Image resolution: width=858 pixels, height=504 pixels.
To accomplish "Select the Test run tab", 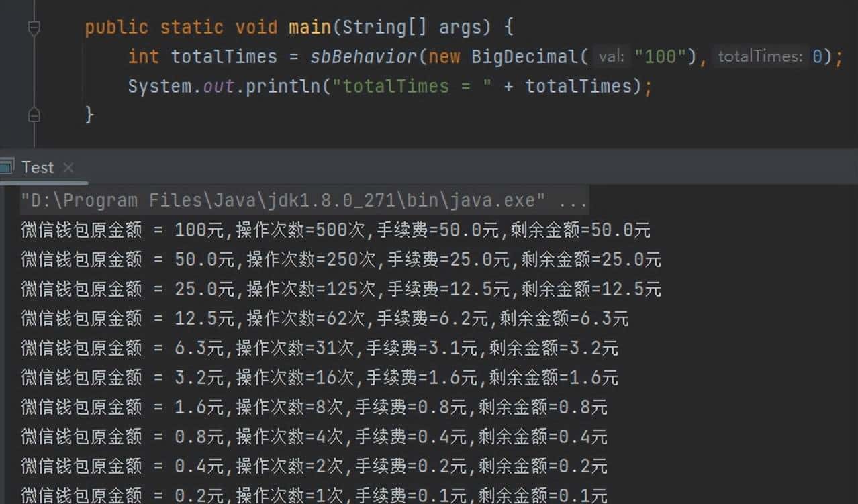I will pyautogui.click(x=37, y=166).
